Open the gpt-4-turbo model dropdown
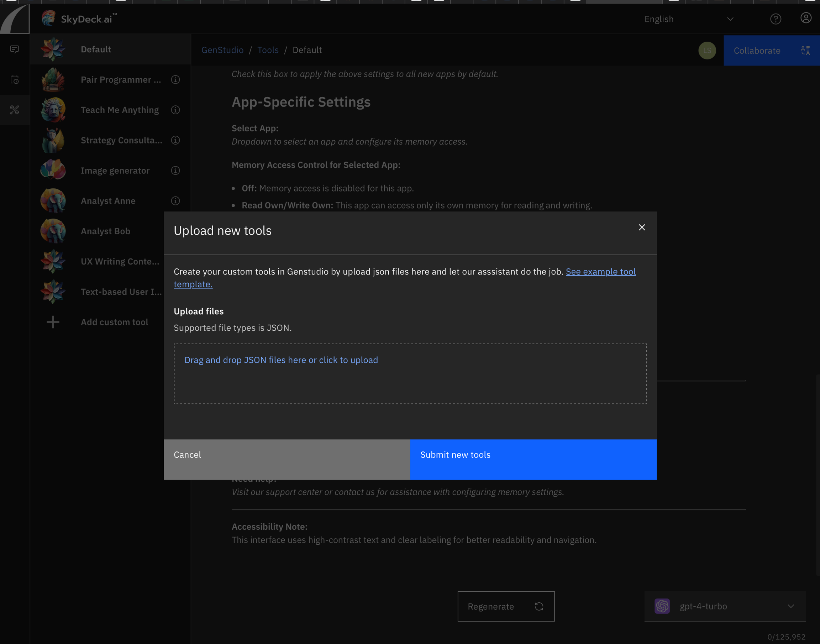Screen dimensions: 820x644 click(x=725, y=606)
